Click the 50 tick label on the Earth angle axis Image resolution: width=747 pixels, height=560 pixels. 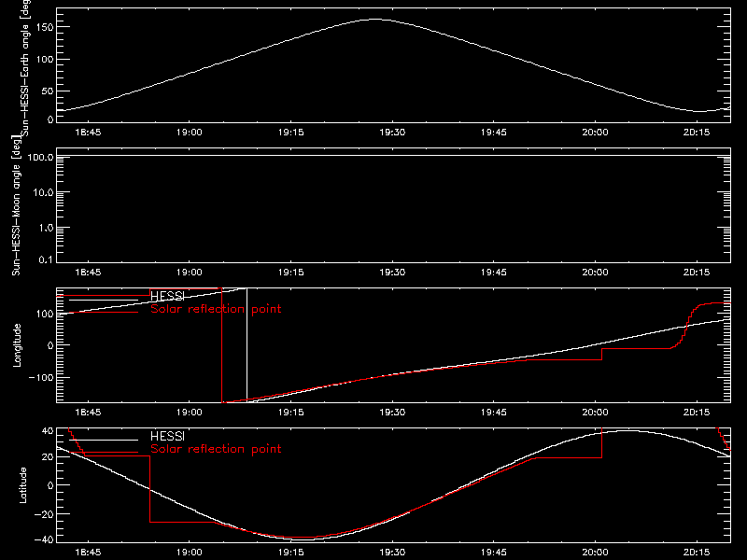coord(48,91)
